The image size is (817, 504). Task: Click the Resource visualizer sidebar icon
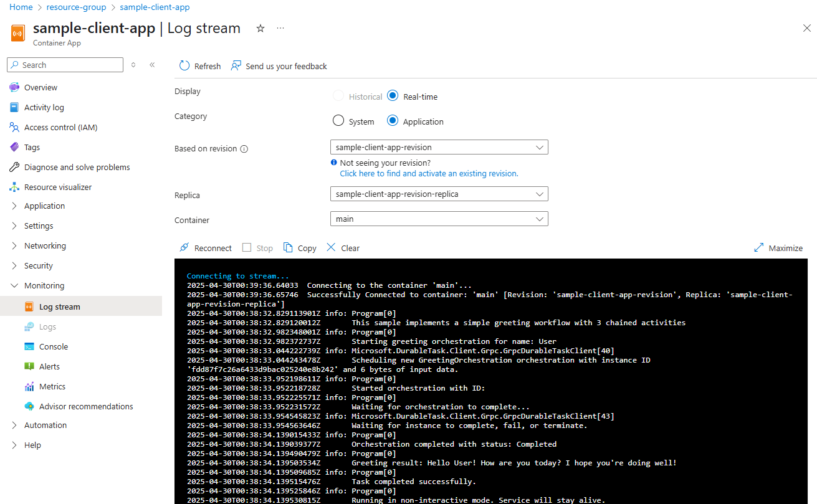tap(15, 186)
